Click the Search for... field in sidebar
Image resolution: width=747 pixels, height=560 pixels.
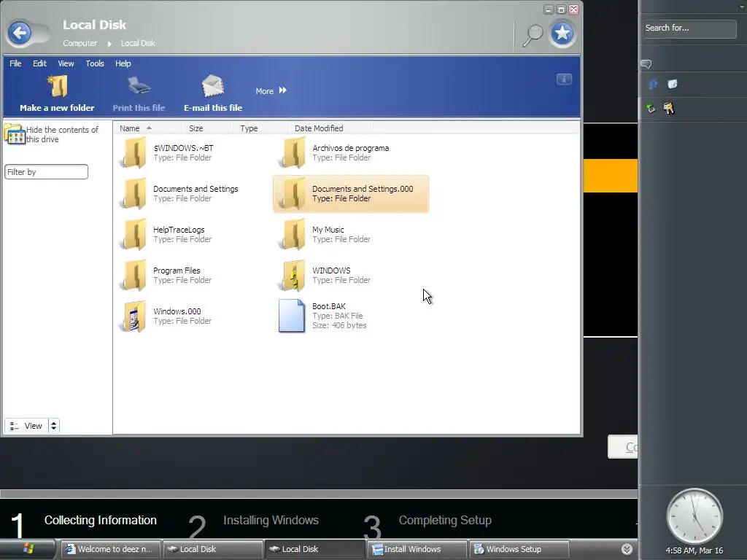pos(689,28)
